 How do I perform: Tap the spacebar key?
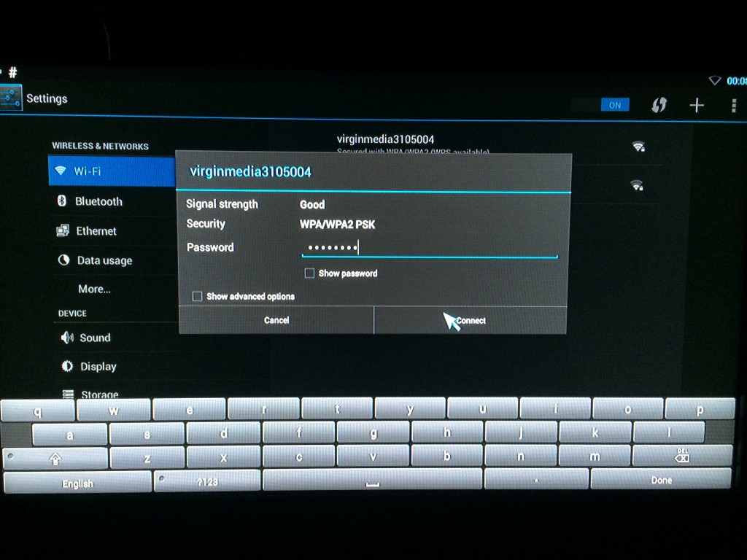(373, 480)
